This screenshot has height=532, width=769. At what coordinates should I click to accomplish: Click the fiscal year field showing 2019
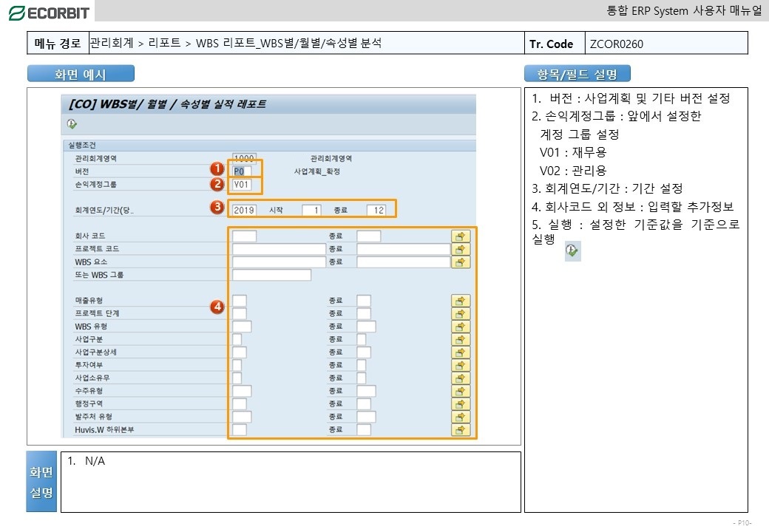pyautogui.click(x=244, y=210)
